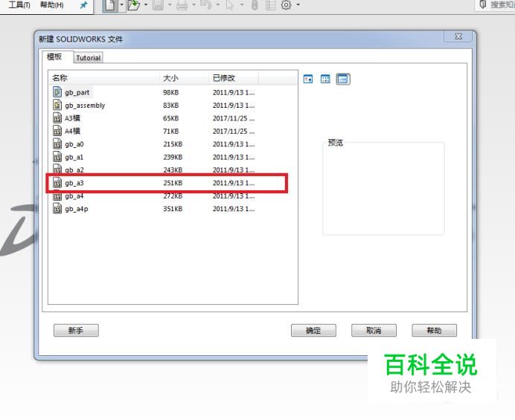Image resolution: width=515 pixels, height=420 pixels.
Task: Select the gb_a4p template name
Action: coord(77,209)
